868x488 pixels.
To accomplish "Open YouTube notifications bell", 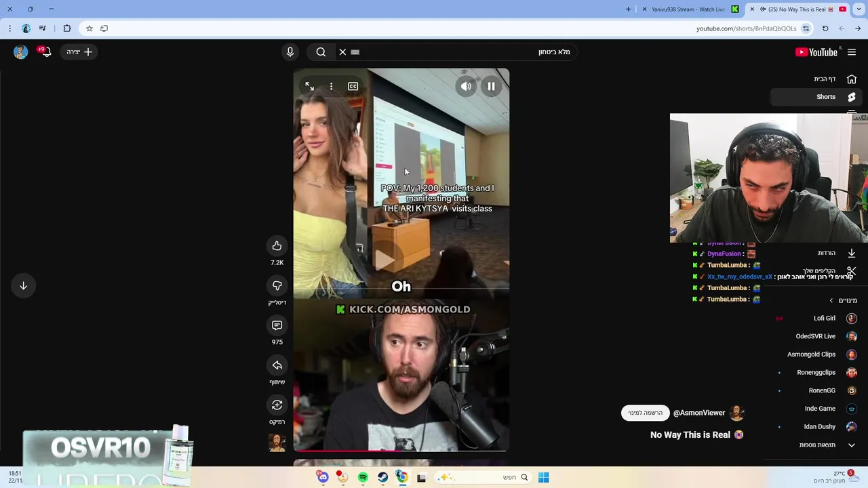I will [45, 52].
